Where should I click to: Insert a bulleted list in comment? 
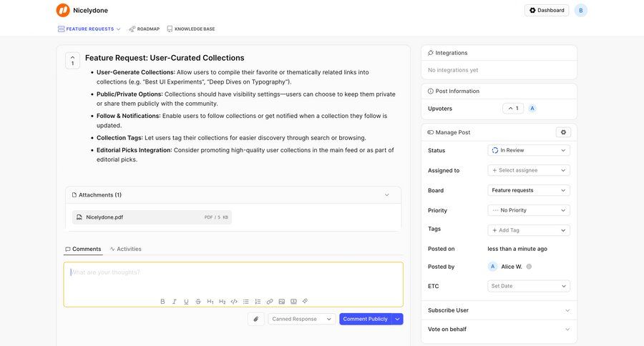point(246,302)
